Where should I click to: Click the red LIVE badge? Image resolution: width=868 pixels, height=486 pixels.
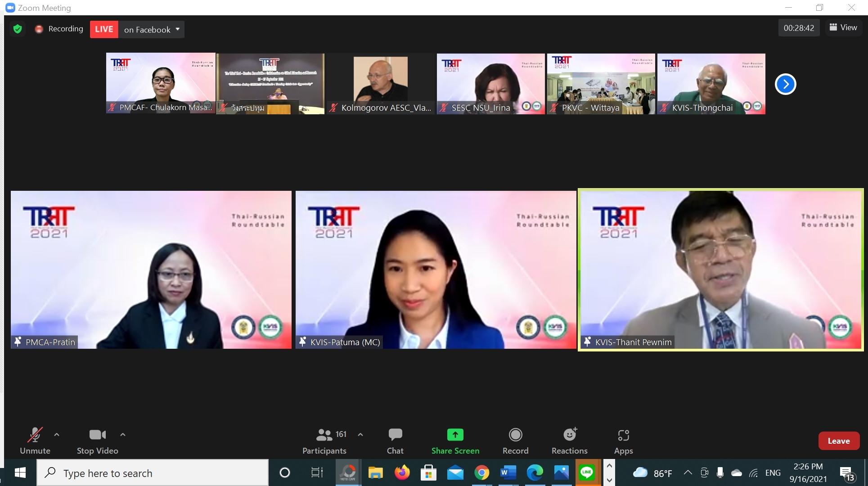(x=104, y=29)
